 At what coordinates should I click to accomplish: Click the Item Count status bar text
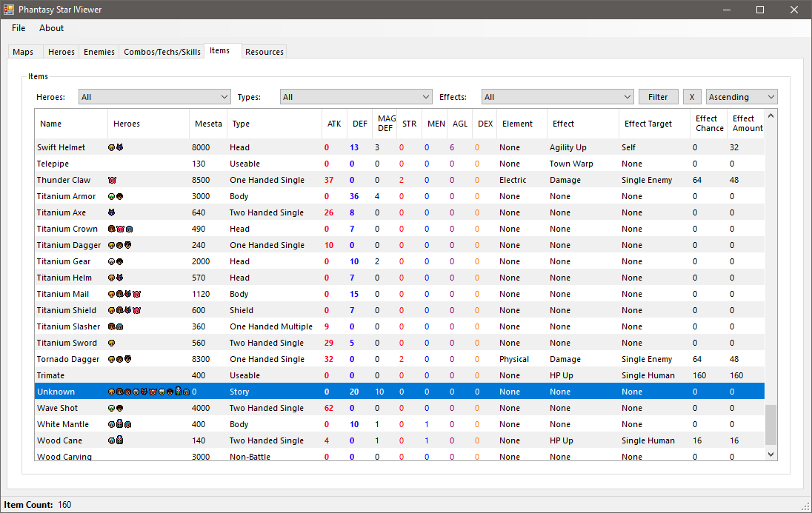[x=38, y=505]
